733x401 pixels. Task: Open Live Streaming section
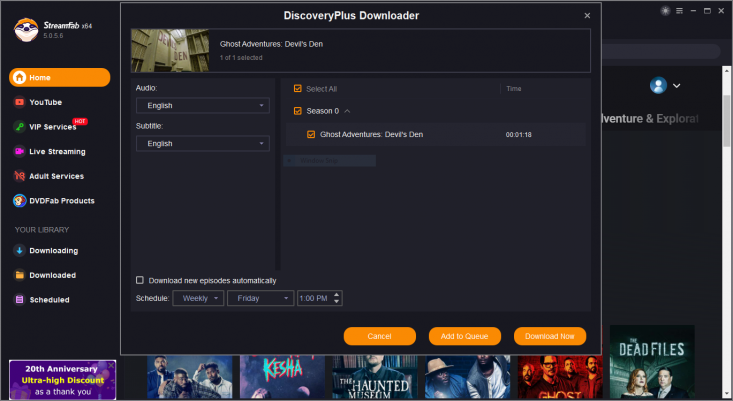coord(57,151)
